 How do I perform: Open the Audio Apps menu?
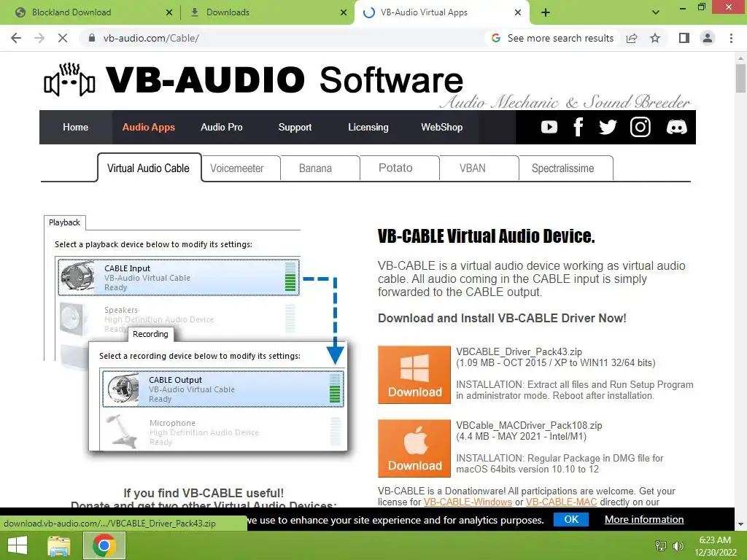[x=149, y=127]
